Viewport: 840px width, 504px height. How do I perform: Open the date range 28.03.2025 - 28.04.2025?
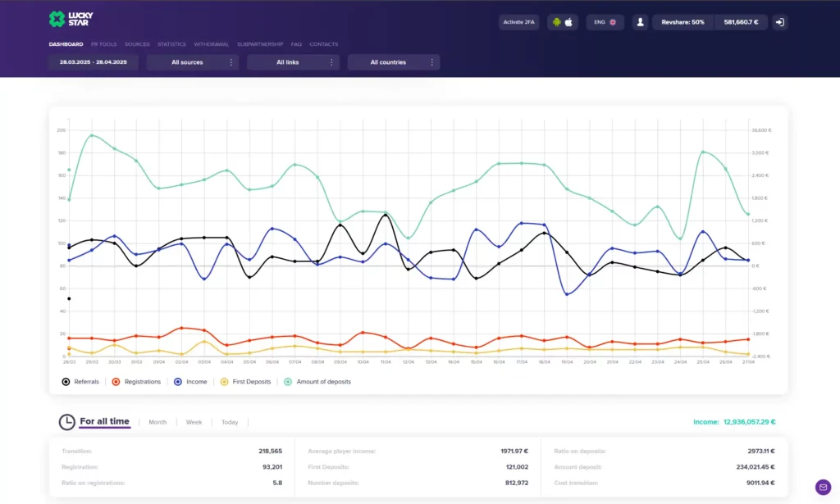tap(93, 61)
